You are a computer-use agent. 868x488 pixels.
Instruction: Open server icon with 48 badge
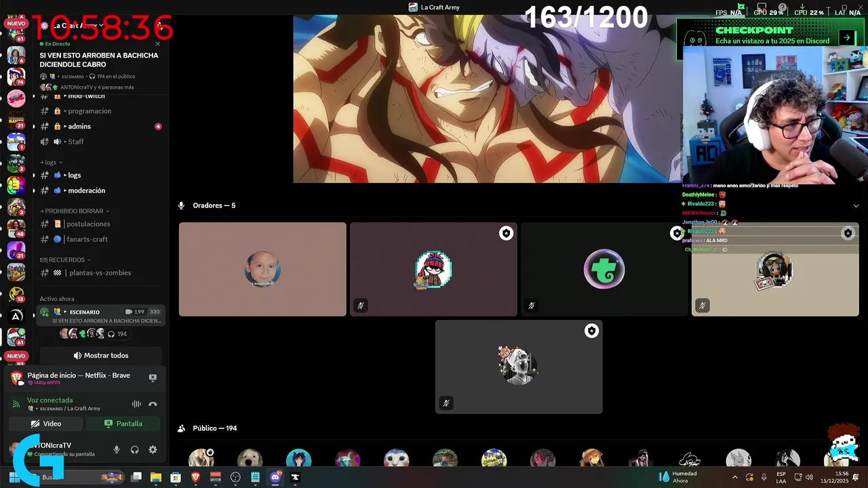16,228
